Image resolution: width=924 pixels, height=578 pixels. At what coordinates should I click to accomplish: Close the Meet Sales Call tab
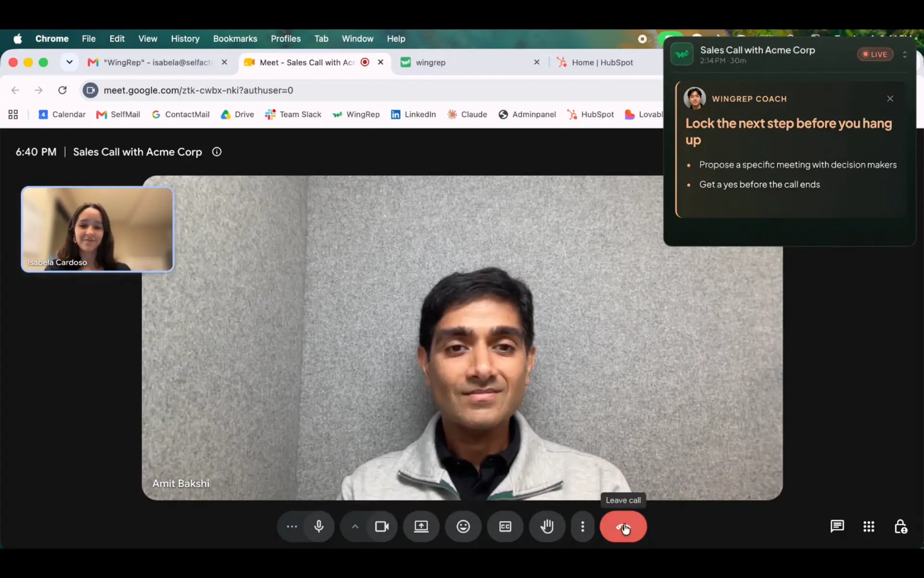pyautogui.click(x=381, y=62)
